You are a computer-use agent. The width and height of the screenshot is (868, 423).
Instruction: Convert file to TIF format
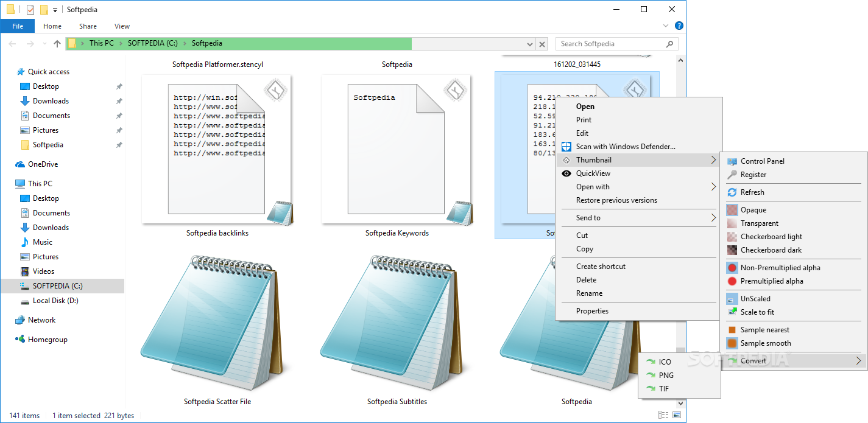679,389
